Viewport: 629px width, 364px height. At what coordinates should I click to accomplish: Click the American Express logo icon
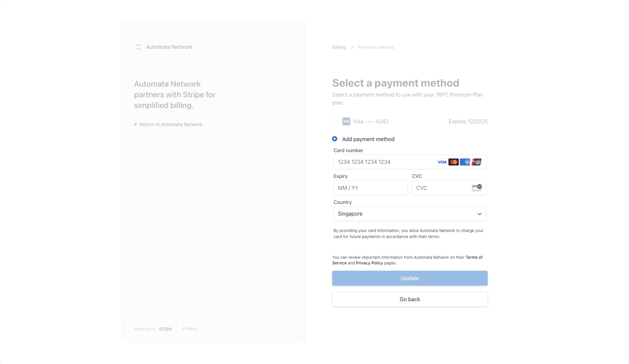[465, 162]
